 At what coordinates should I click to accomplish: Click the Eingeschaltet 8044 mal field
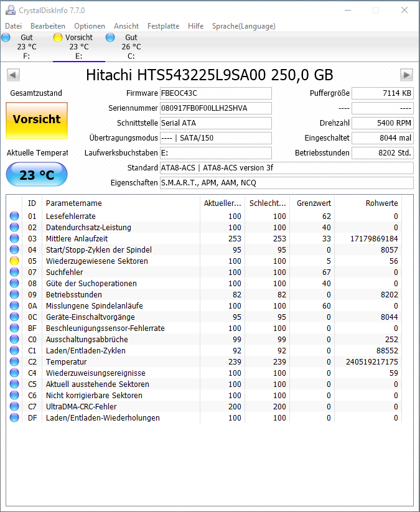[x=383, y=138]
